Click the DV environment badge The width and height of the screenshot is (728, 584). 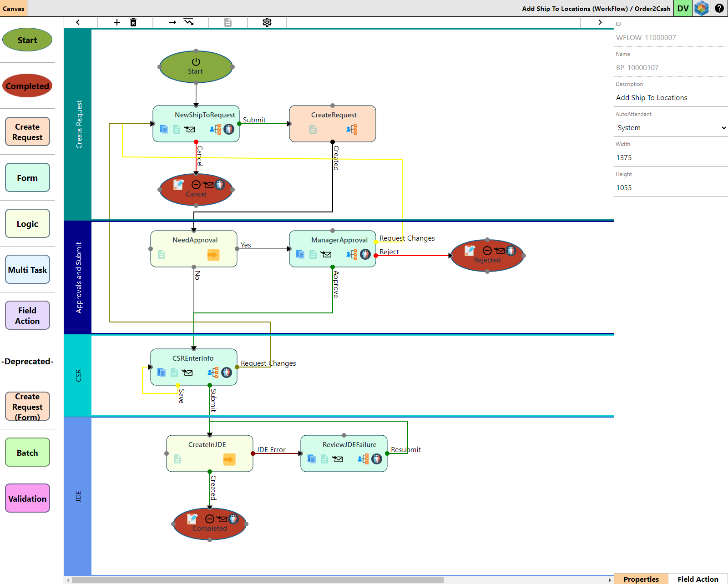pos(682,8)
